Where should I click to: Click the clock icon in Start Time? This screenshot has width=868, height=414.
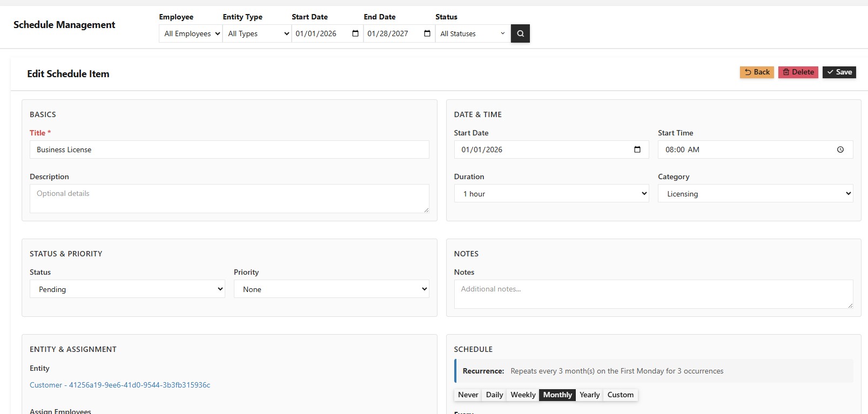[x=840, y=150]
